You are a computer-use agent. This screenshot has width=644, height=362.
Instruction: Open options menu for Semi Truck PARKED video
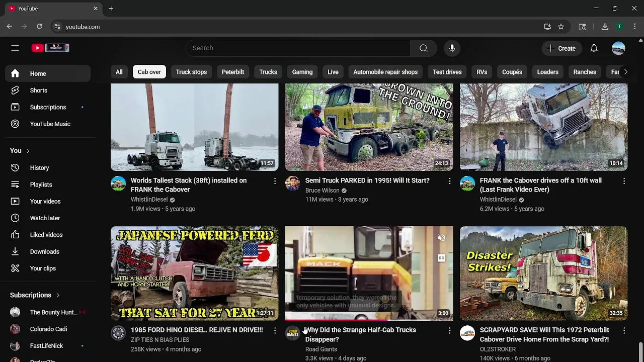(449, 180)
